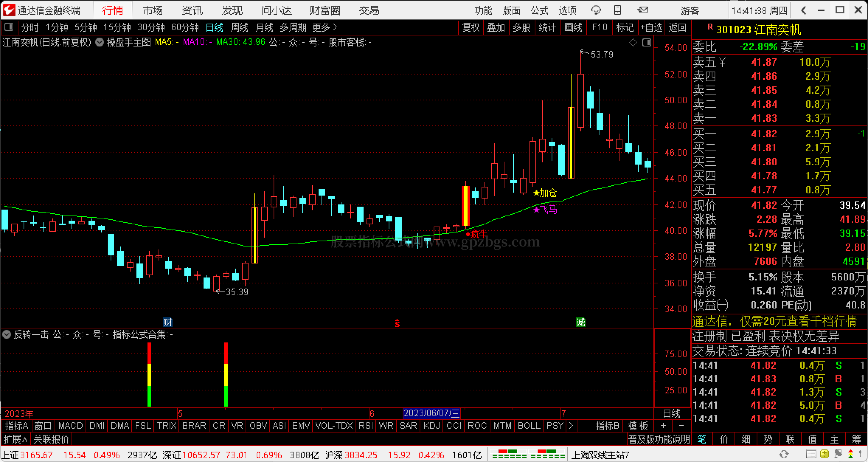The width and height of the screenshot is (868, 462).
Task: Toggle the chart panel layout icon beside the diamond
Action: point(646,43)
